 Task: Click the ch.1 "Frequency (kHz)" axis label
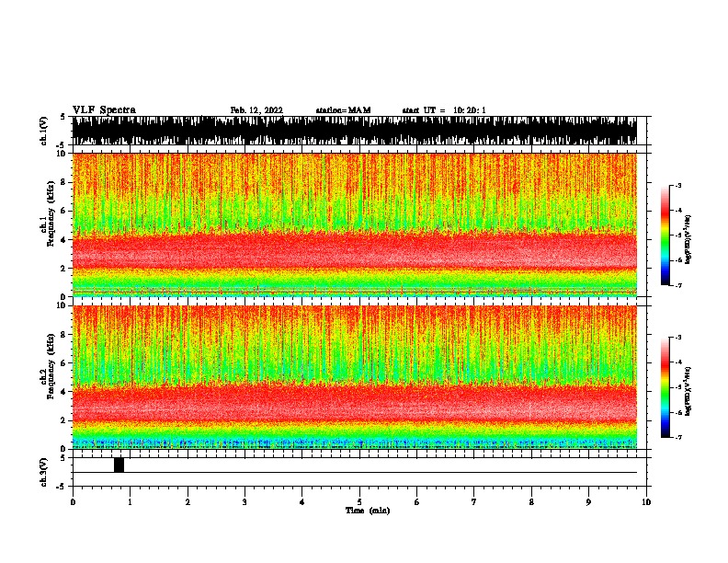pos(51,213)
